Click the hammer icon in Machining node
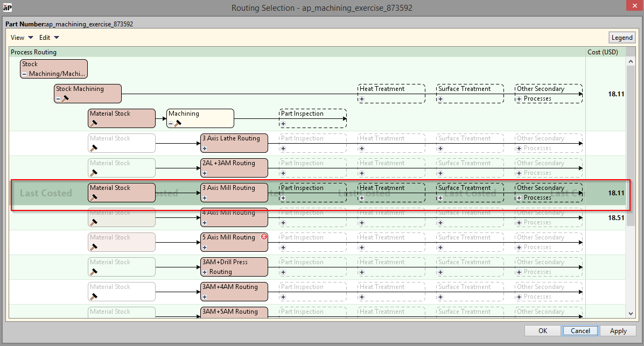This screenshot has height=346, width=644. tap(178, 123)
